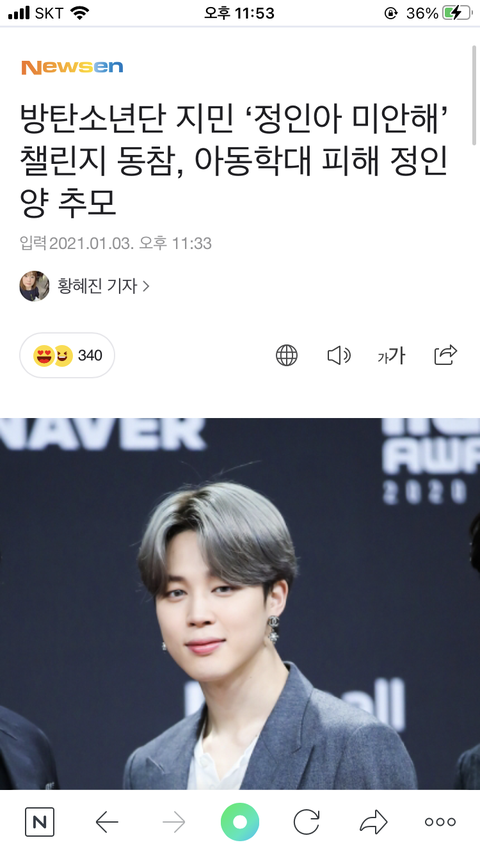The width and height of the screenshot is (480, 854).
Task: Tap the speaker read-aloud icon
Action: pos(339,356)
